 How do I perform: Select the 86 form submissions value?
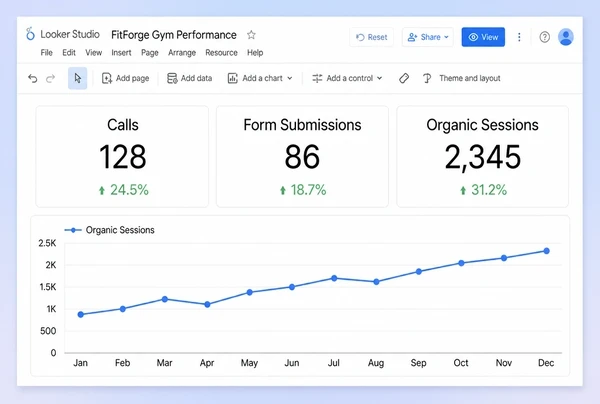pyautogui.click(x=302, y=156)
